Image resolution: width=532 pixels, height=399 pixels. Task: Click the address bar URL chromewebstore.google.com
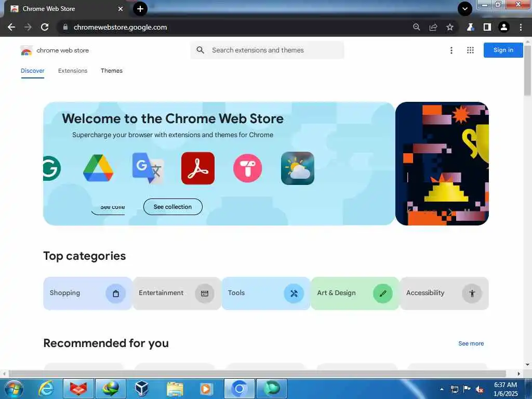(120, 27)
